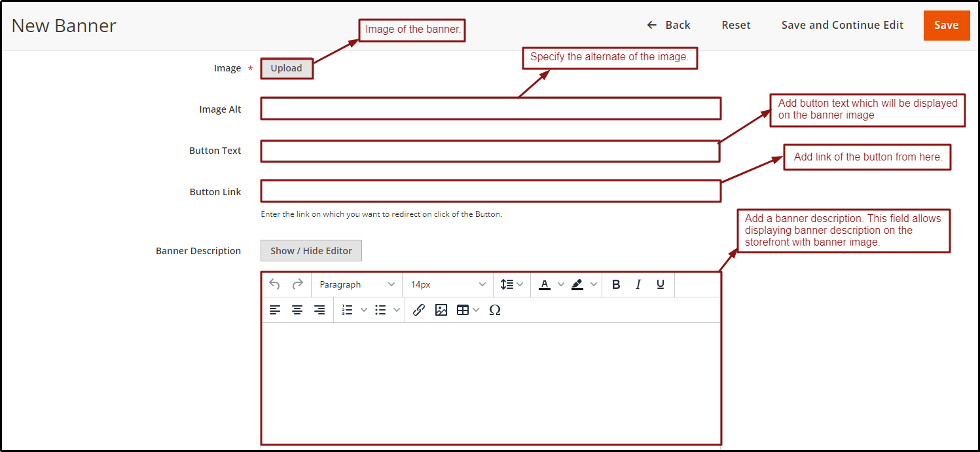This screenshot has height=452, width=980.
Task: Click inside the Button Link input field
Action: tap(491, 191)
